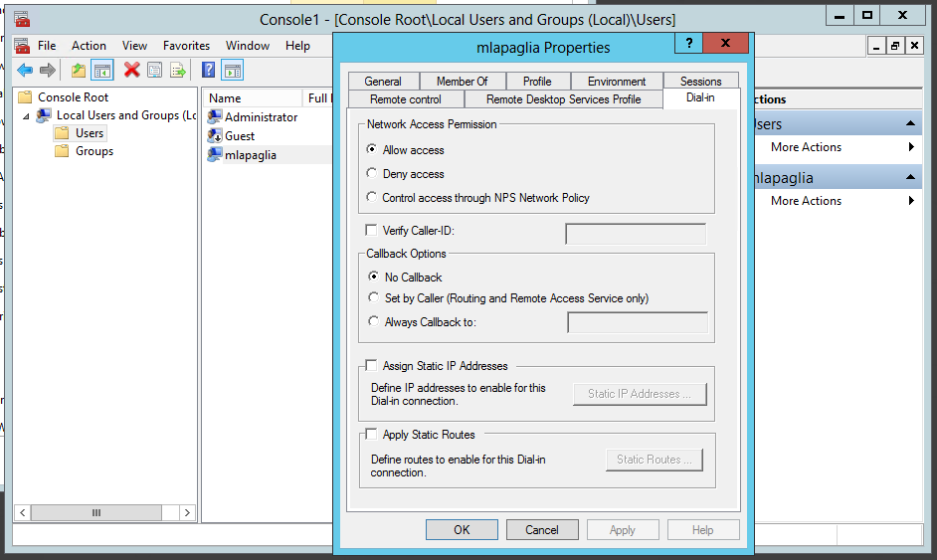Open the Window menu
Viewport: 937px width, 560px height.
(248, 46)
